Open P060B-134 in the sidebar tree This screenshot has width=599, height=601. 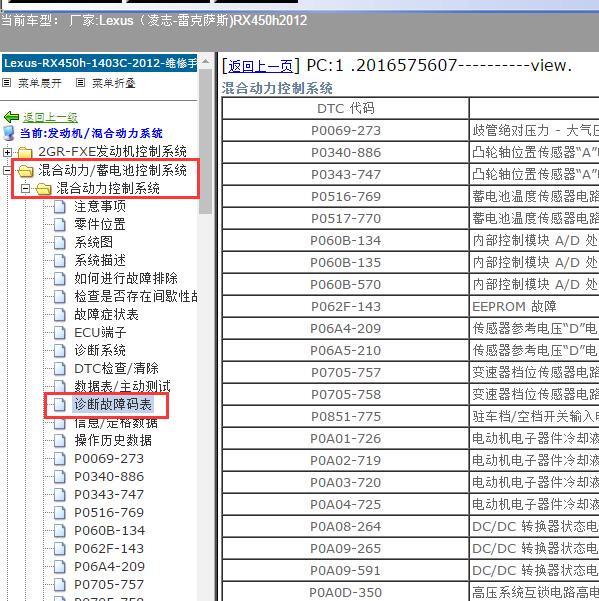tap(110, 530)
